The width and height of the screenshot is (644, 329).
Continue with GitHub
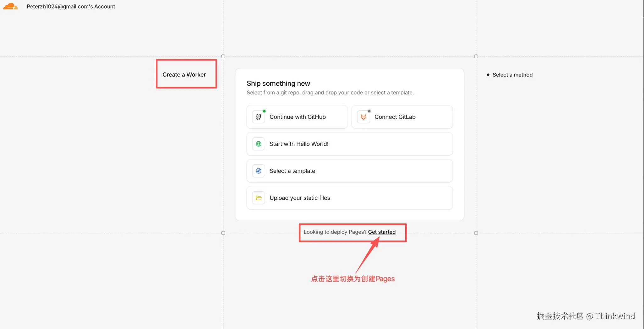click(x=297, y=117)
